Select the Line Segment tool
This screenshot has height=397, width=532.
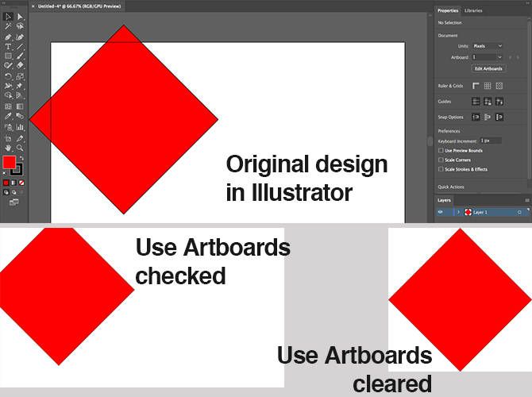coord(20,47)
